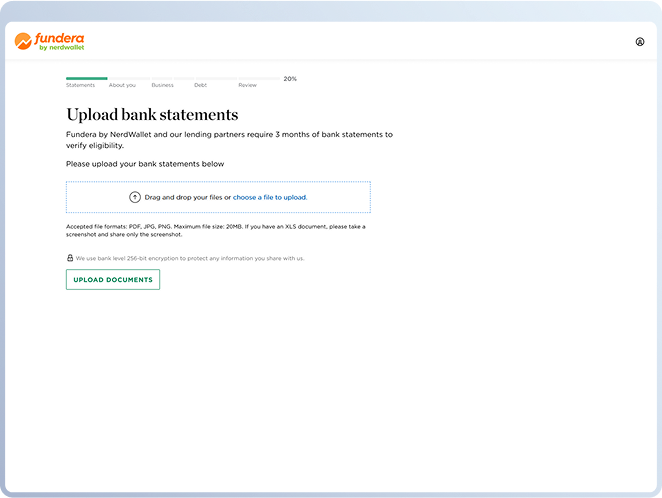Image resolution: width=662 pixels, height=498 pixels.
Task: Click the '3 months of bank statements' paragraph
Action: (x=229, y=140)
